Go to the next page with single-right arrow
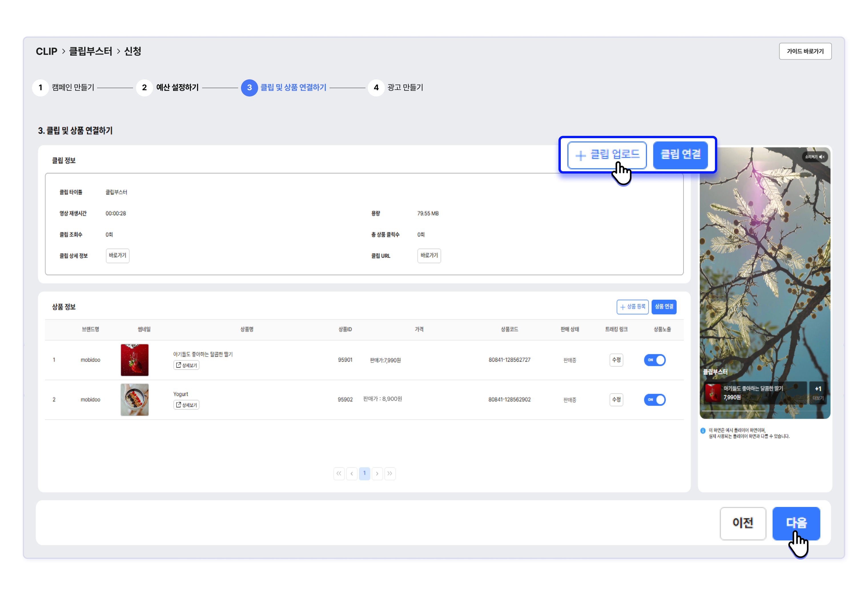 click(377, 474)
